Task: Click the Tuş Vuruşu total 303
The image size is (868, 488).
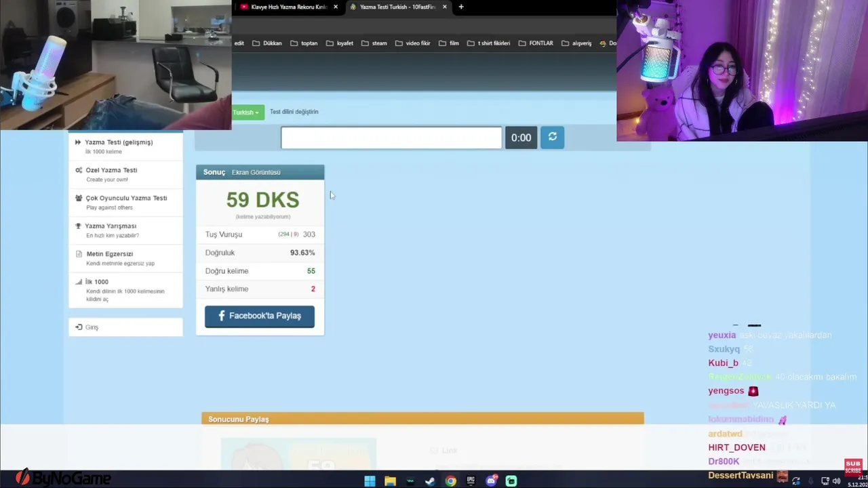Action: click(309, 235)
